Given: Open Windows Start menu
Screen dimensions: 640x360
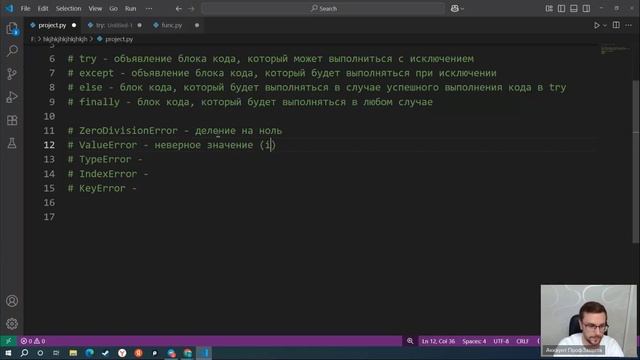Looking at the screenshot, I should point(8,353).
